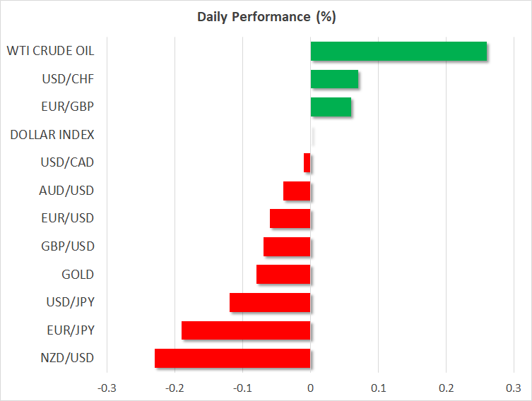Click the GOLD category label

[x=78, y=275]
